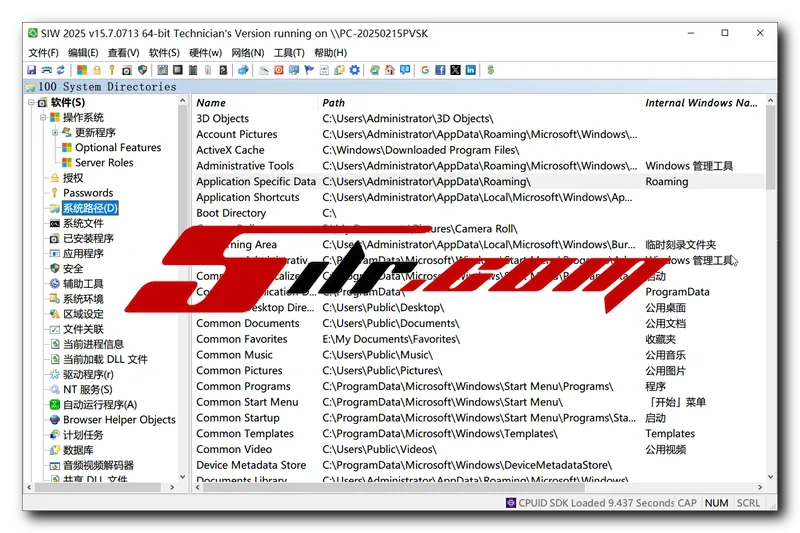This screenshot has width=800, height=533.
Task: Click the house home page toolbar icon
Action: click(389, 70)
